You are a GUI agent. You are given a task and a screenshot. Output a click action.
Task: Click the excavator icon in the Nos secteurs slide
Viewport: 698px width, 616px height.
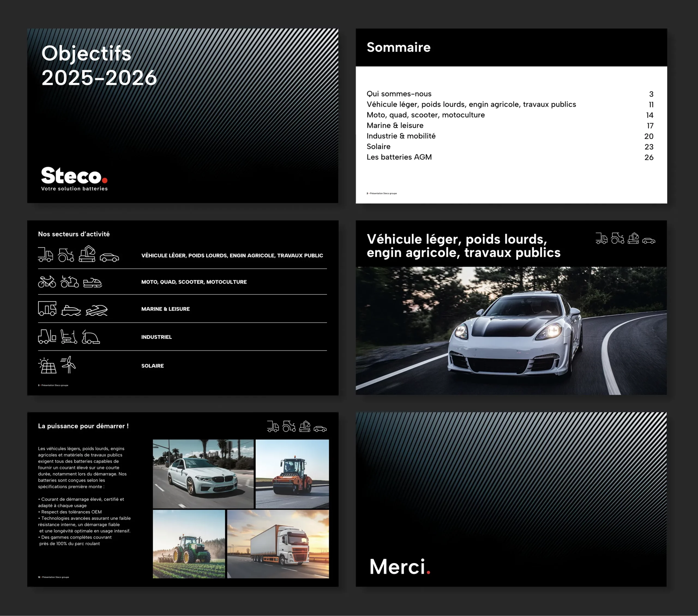pyautogui.click(x=87, y=254)
